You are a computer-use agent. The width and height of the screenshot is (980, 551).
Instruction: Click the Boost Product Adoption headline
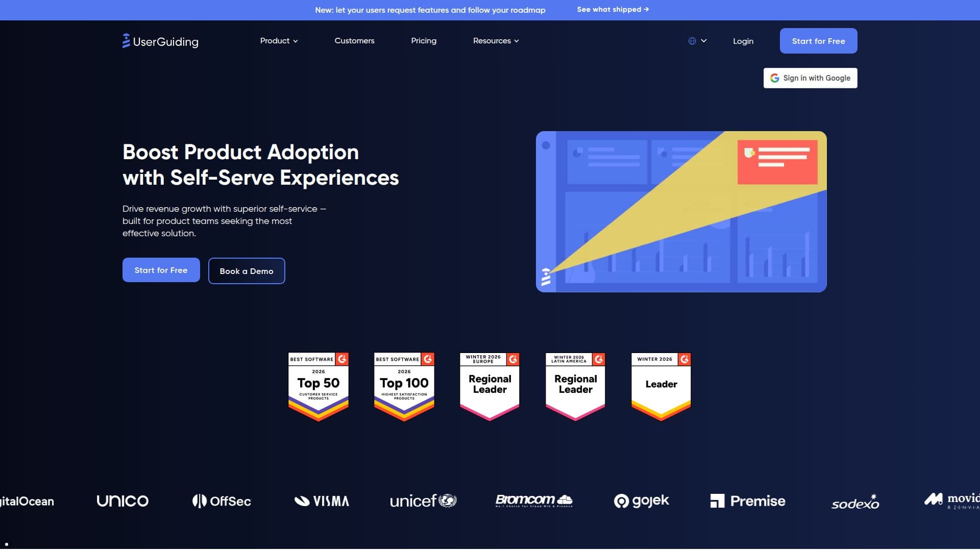[260, 165]
